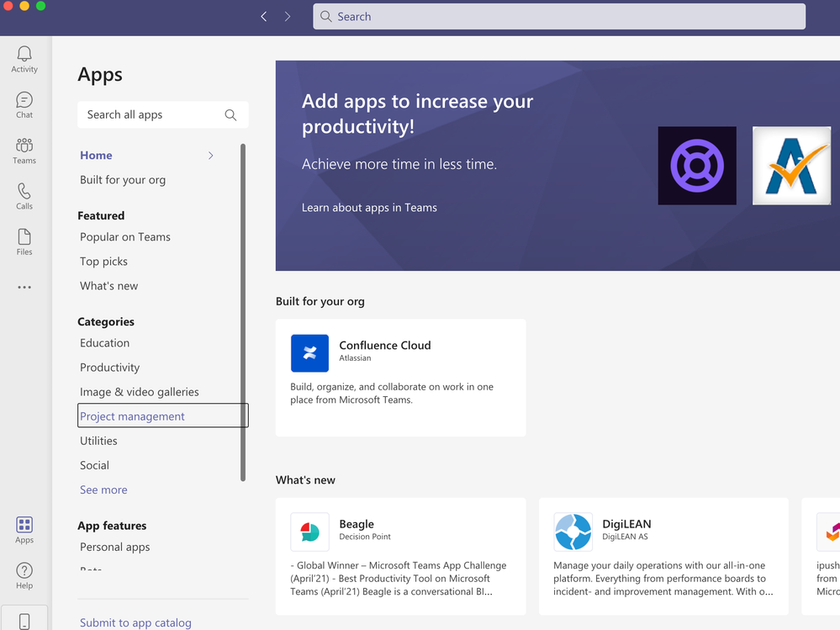Open the orange checkmark A app tile
The width and height of the screenshot is (840, 630).
click(792, 166)
